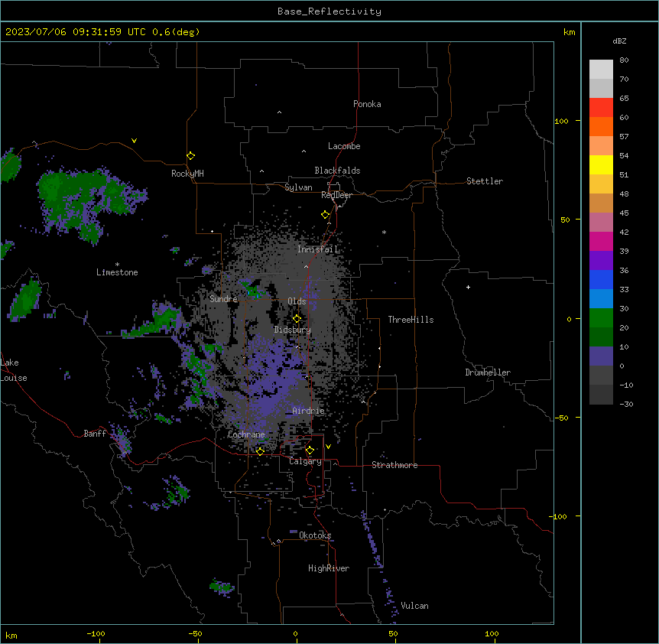The width and height of the screenshot is (659, 644).
Task: Select the asterisk marker east of Innisfail
Action: click(x=384, y=232)
